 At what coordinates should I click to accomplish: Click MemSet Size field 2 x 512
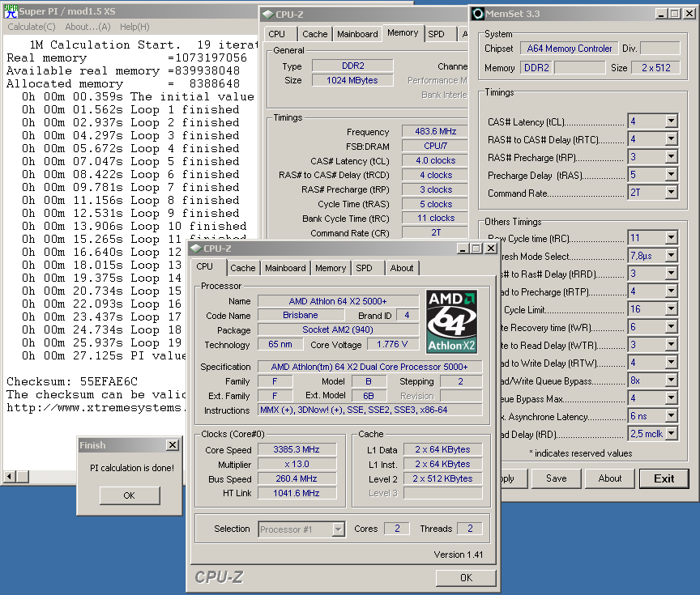pos(655,68)
